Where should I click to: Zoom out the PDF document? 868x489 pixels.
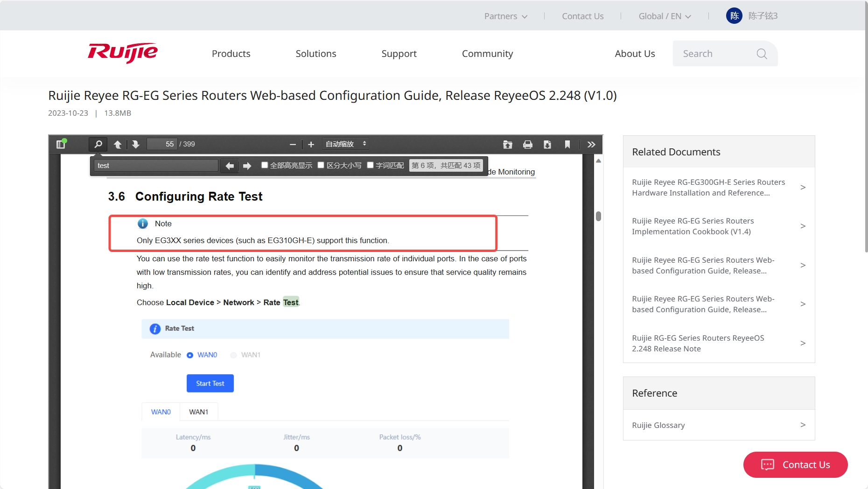coord(293,145)
